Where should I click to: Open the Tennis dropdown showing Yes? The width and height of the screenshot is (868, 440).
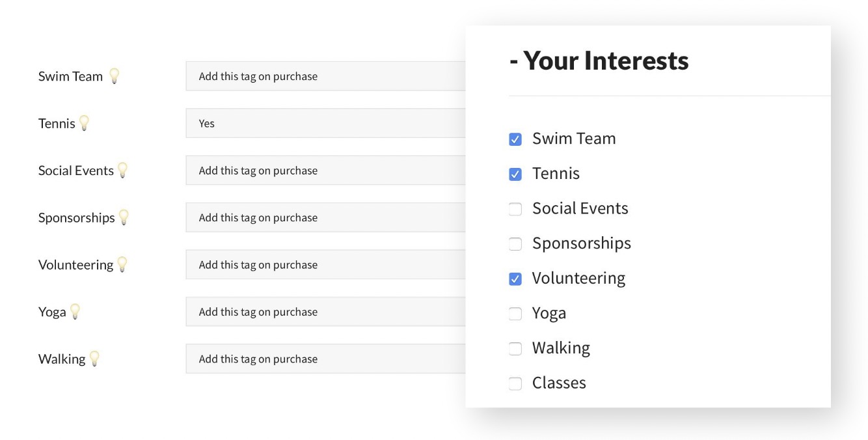click(x=325, y=123)
